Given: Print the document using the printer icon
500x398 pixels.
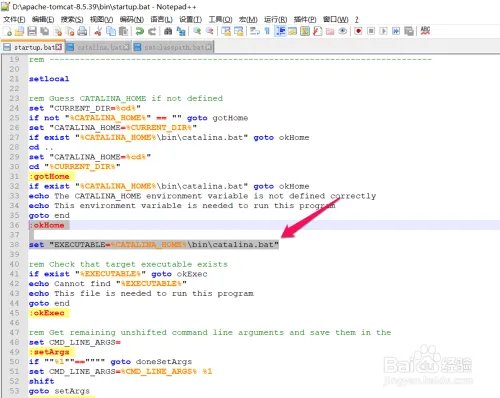Looking at the screenshot, I should (82, 31).
